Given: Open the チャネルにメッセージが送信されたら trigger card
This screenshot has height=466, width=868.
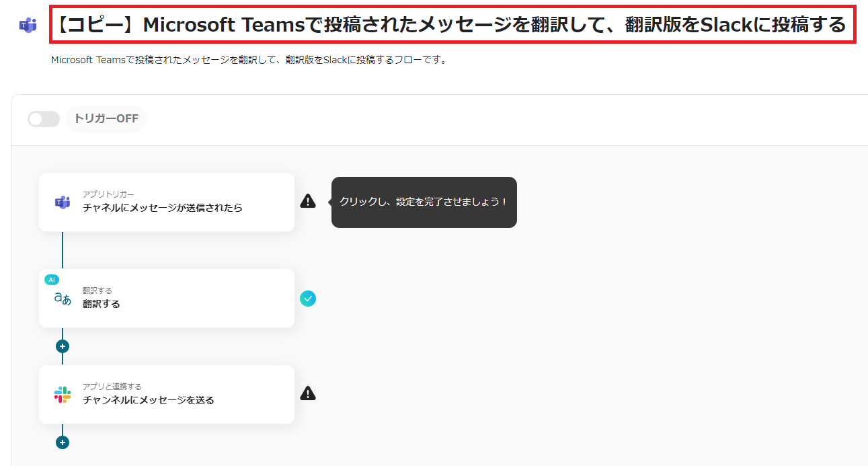Looking at the screenshot, I should pyautogui.click(x=167, y=202).
